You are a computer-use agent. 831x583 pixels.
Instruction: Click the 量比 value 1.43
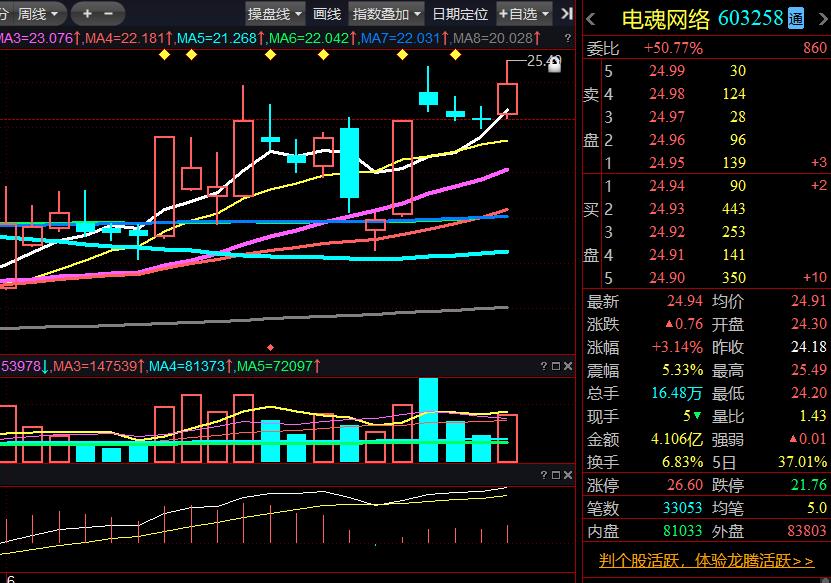click(813, 416)
